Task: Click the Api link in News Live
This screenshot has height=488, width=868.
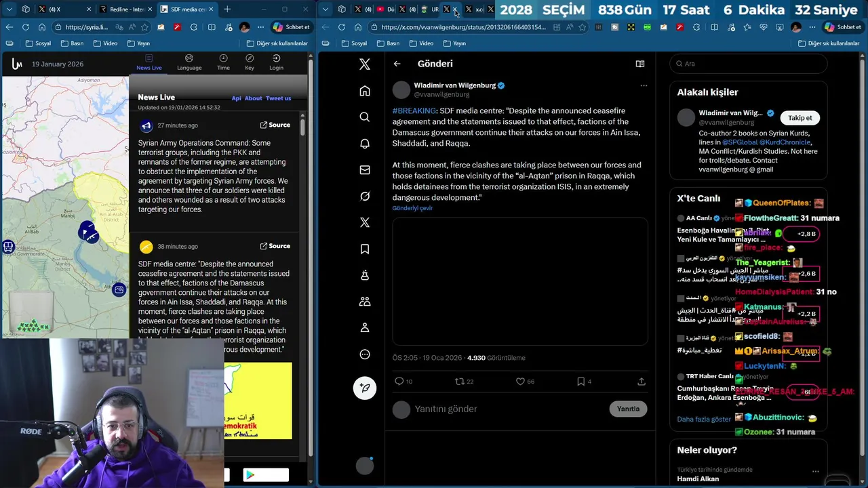Action: (236, 98)
